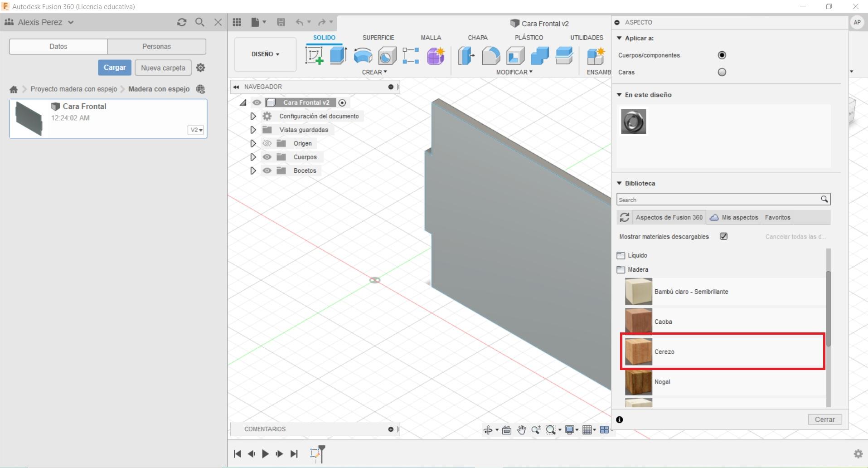The height and width of the screenshot is (468, 868).
Task: Close the appearance dialog with Cerrar
Action: click(824, 419)
